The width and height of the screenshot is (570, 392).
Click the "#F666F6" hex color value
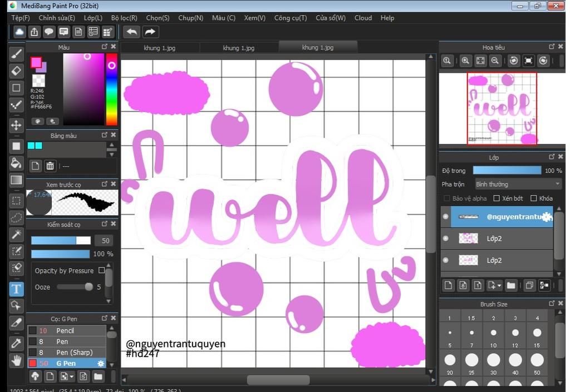41,107
